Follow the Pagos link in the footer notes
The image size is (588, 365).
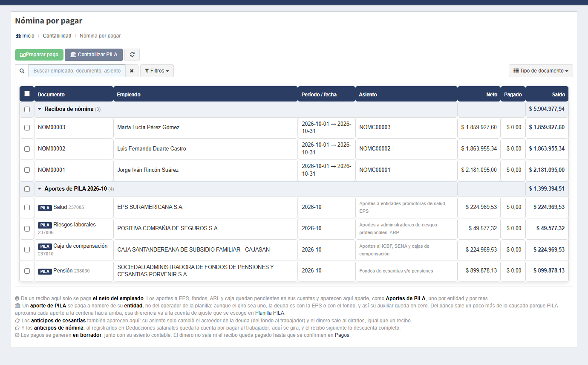[342, 335]
